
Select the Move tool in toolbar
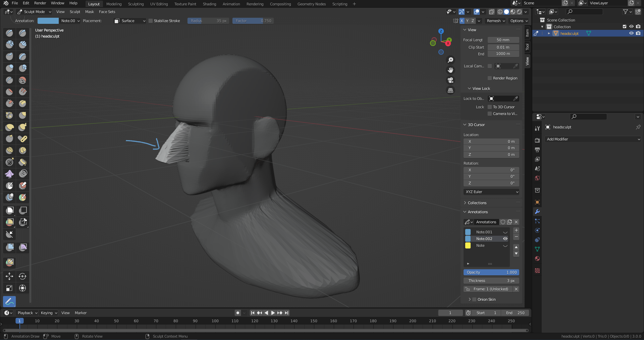coord(9,276)
